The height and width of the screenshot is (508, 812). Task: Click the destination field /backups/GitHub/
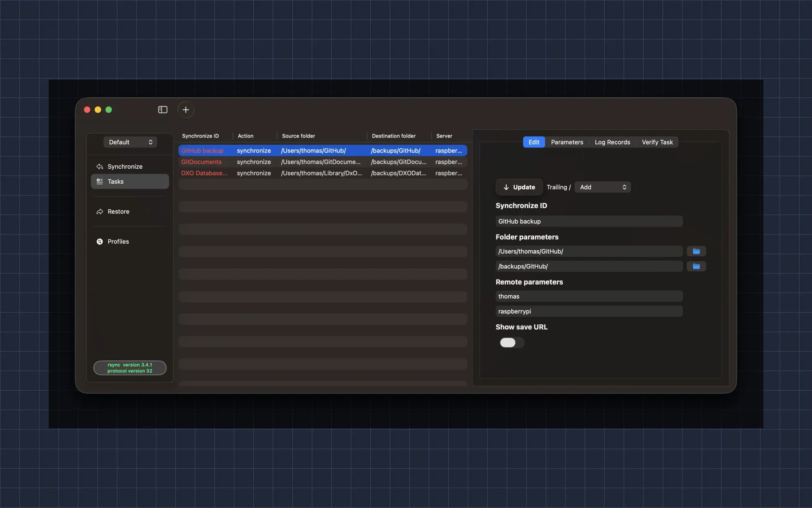click(589, 267)
